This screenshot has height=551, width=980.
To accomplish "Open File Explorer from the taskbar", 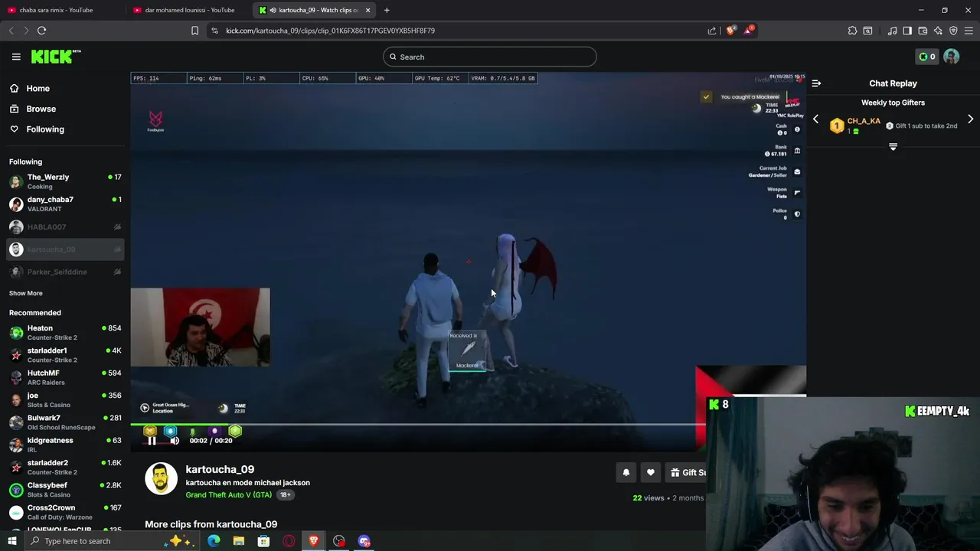I will click(239, 541).
